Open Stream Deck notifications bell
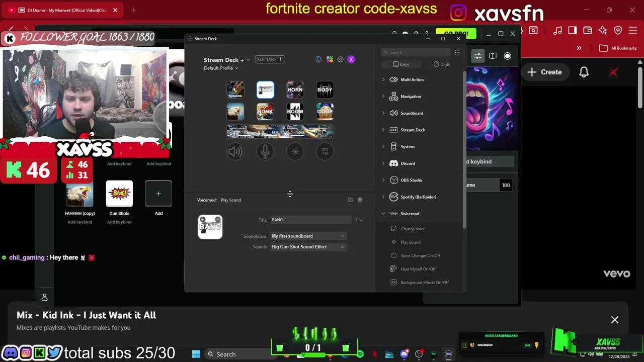The width and height of the screenshot is (644, 362). pyautogui.click(x=318, y=59)
